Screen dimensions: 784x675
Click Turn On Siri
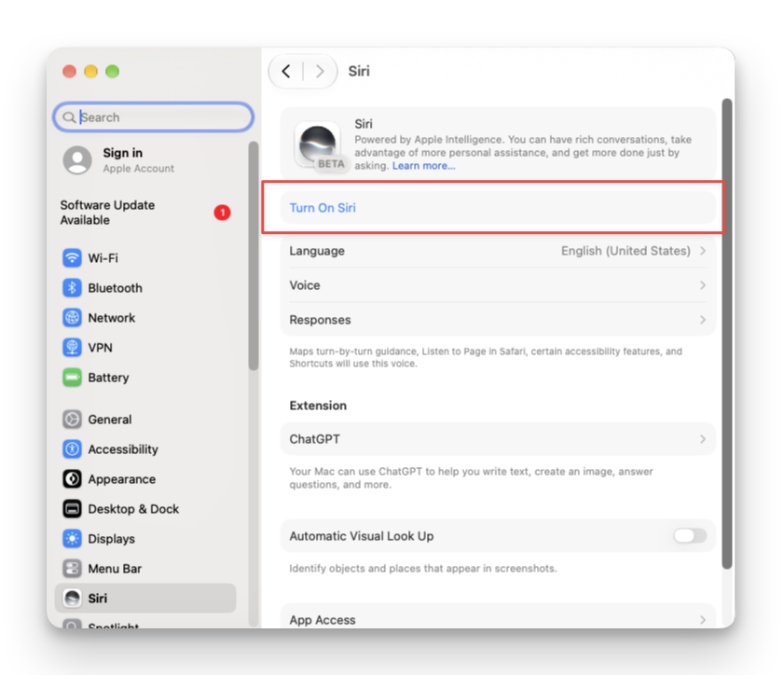pos(323,208)
